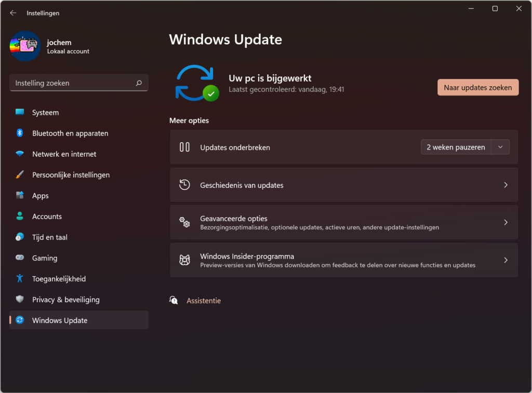Click the Updates onderbreken label
Viewport: 532px width, 393px height.
click(x=235, y=147)
